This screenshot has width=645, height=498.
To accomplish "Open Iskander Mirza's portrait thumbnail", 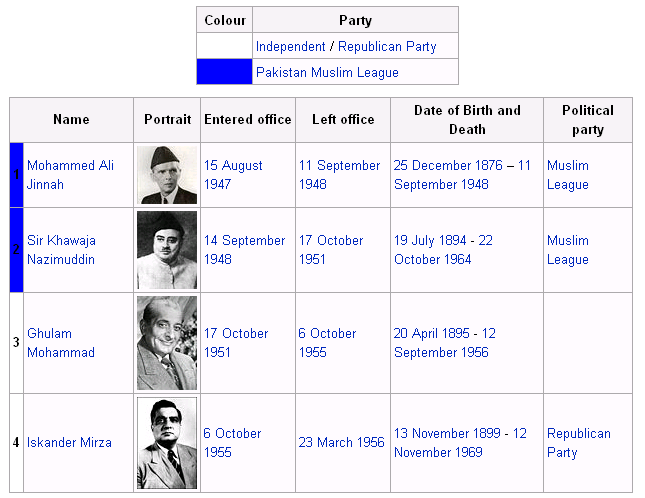I will tap(167, 443).
